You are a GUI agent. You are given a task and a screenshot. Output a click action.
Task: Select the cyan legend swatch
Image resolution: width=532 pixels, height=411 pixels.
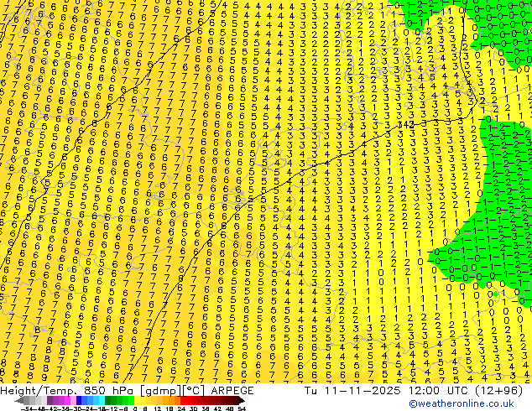coord(102,401)
